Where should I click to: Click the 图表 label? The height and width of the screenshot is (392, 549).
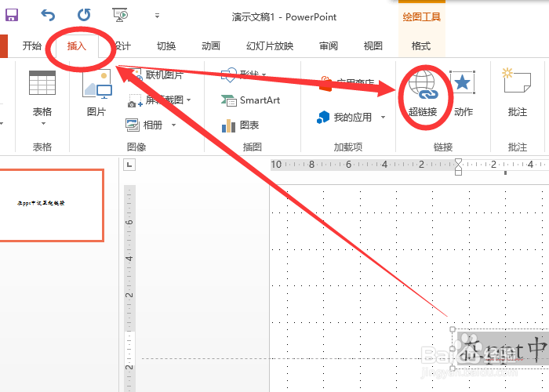[x=249, y=125]
